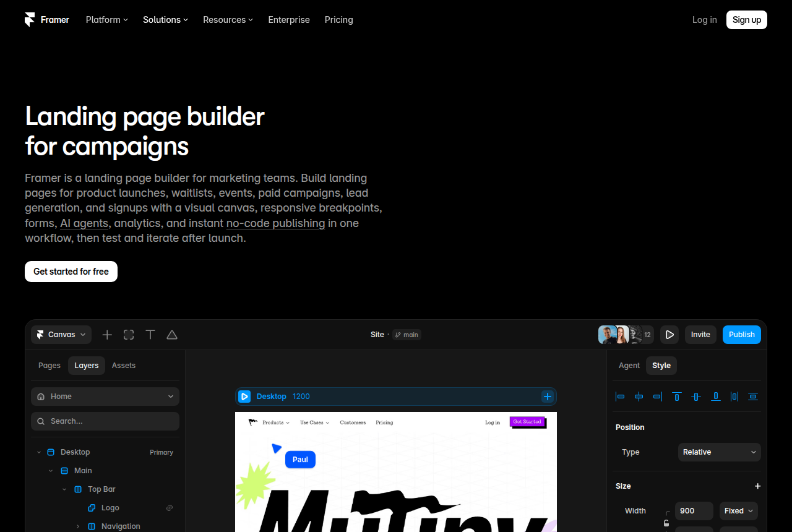This screenshot has height=532, width=792.
Task: Click the Main layer stack icon
Action: pos(64,471)
